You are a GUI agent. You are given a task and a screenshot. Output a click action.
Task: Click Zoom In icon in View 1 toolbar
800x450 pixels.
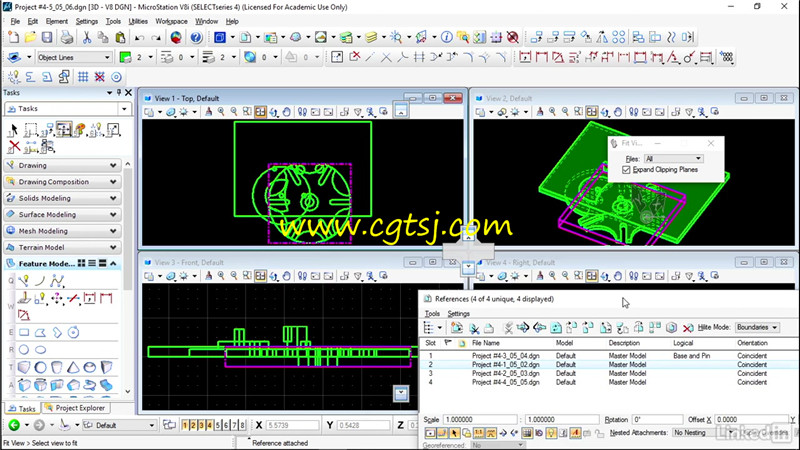(x=221, y=112)
